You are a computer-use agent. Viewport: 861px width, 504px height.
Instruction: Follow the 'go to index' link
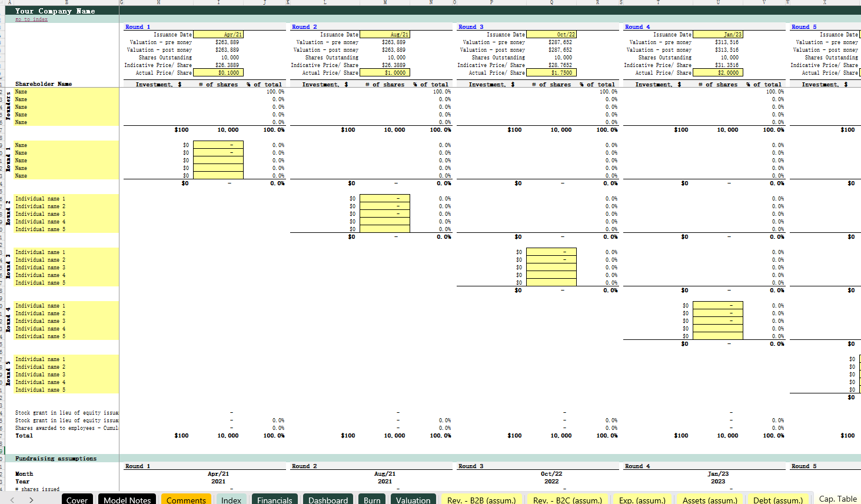point(31,19)
